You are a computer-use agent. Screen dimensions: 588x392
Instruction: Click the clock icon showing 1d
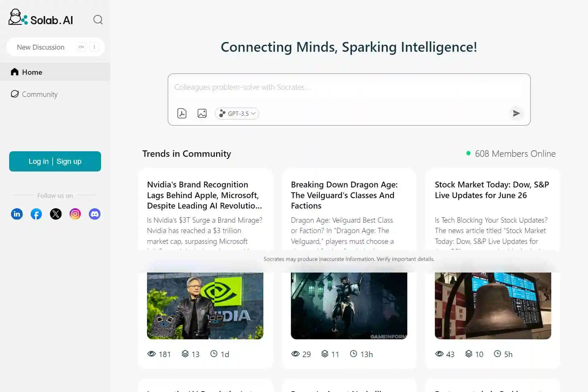214,354
